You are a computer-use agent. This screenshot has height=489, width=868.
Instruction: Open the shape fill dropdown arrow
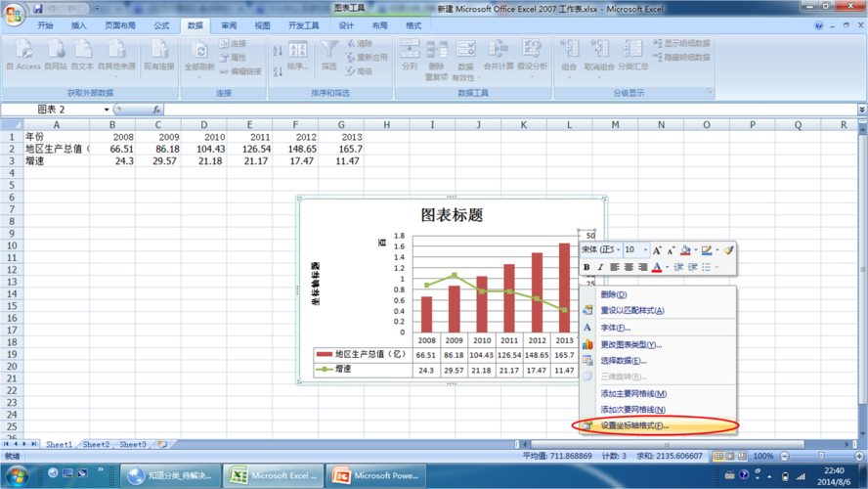tap(696, 250)
